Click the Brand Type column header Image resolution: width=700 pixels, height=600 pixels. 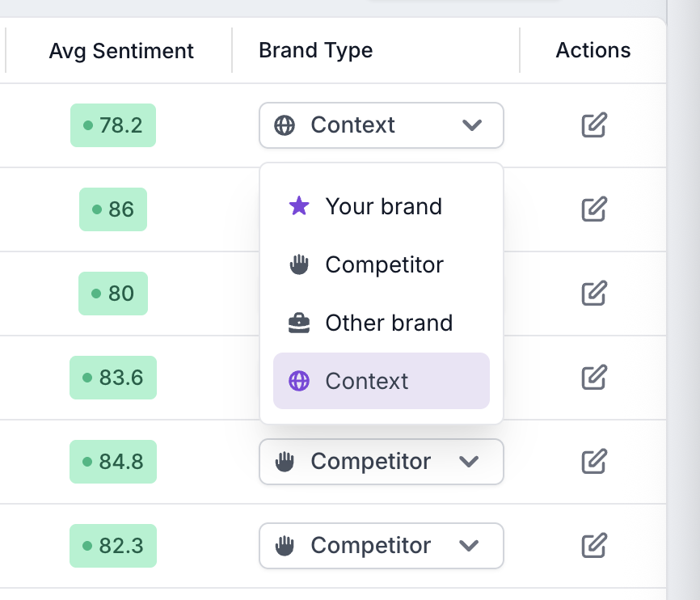click(x=315, y=50)
